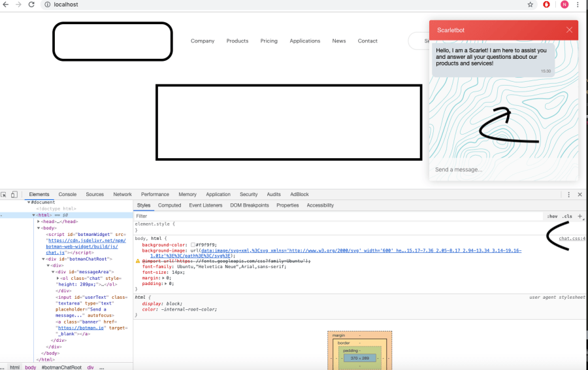Image resolution: width=588 pixels, height=370 pixels.
Task: Select the Styles sub-tab
Action: click(144, 205)
